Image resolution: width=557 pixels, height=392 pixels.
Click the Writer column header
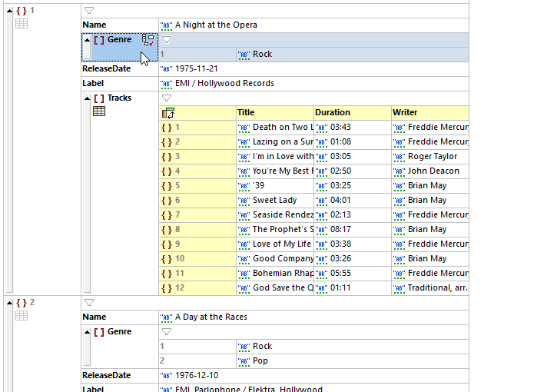(x=405, y=112)
